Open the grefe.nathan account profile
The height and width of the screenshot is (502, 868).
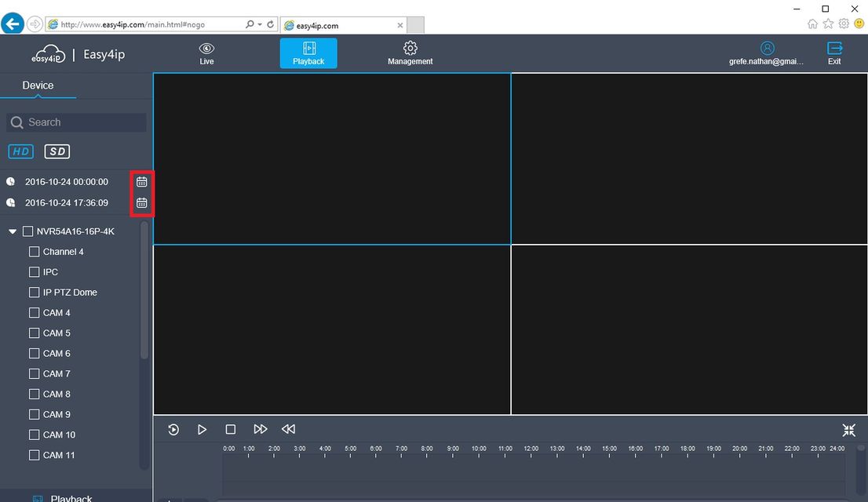point(766,53)
